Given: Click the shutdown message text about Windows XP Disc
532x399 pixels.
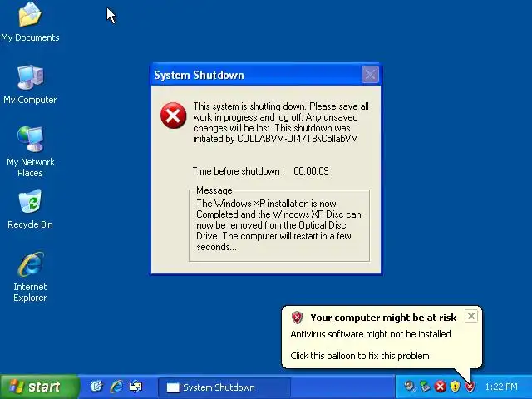Looking at the screenshot, I should 278,225.
